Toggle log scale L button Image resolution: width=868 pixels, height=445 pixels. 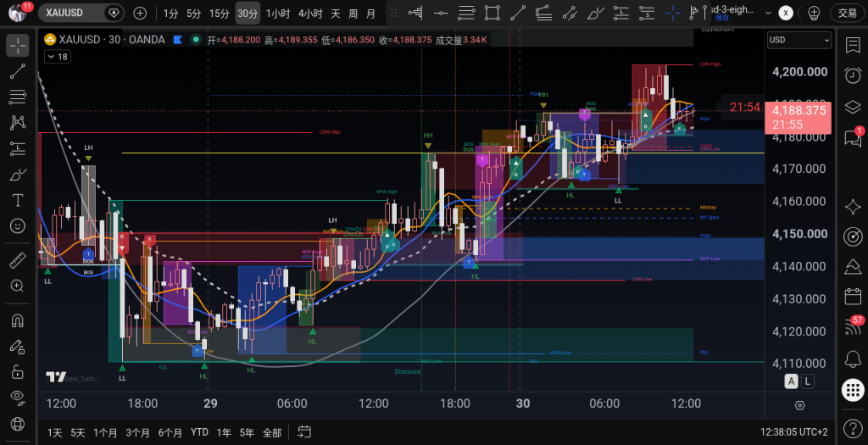click(x=808, y=381)
